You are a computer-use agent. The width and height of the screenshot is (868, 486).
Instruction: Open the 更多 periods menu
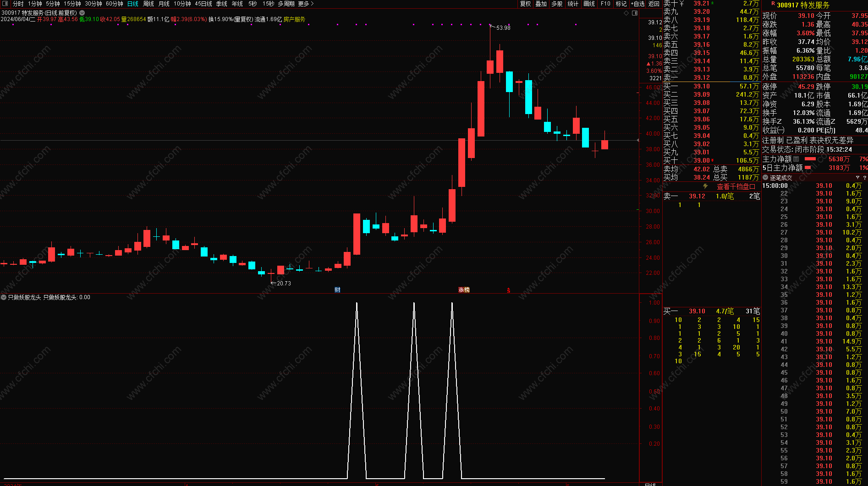306,4
